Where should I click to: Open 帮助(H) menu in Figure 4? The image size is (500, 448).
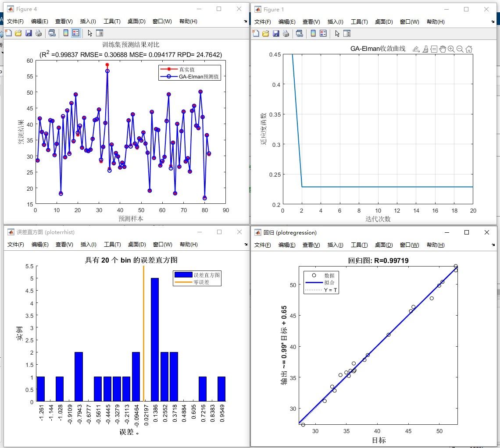tap(188, 21)
